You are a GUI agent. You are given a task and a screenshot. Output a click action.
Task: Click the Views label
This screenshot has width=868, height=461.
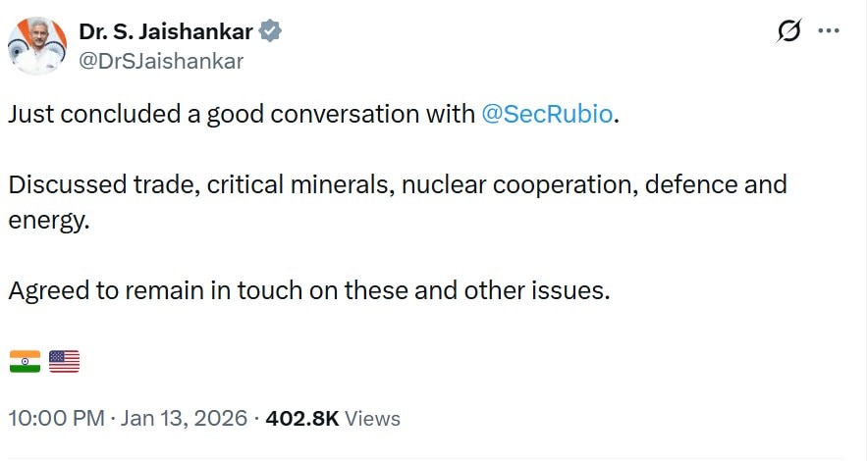click(373, 419)
